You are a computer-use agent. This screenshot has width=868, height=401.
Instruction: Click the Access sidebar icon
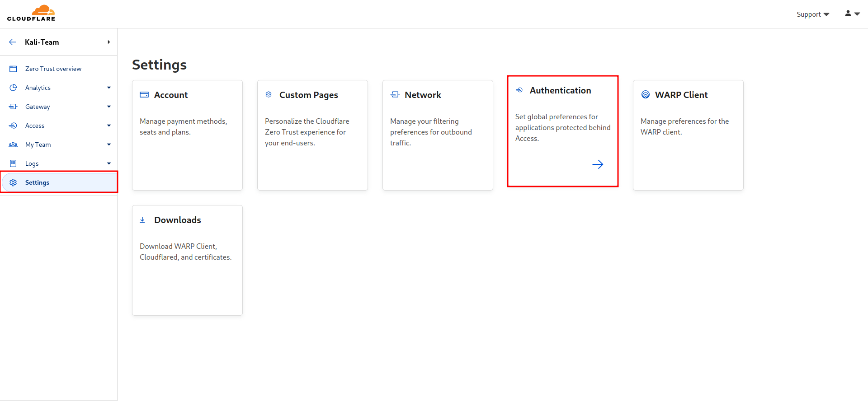coord(13,126)
